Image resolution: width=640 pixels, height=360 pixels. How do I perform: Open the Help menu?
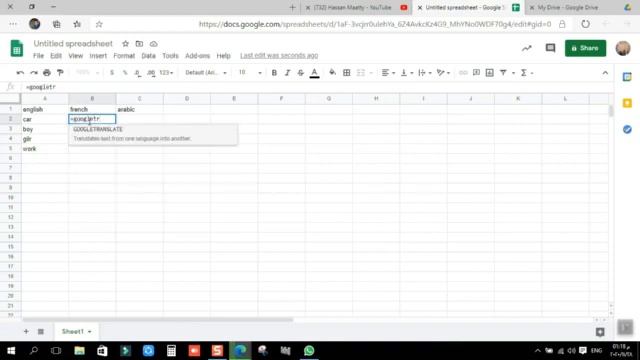[x=223, y=56]
